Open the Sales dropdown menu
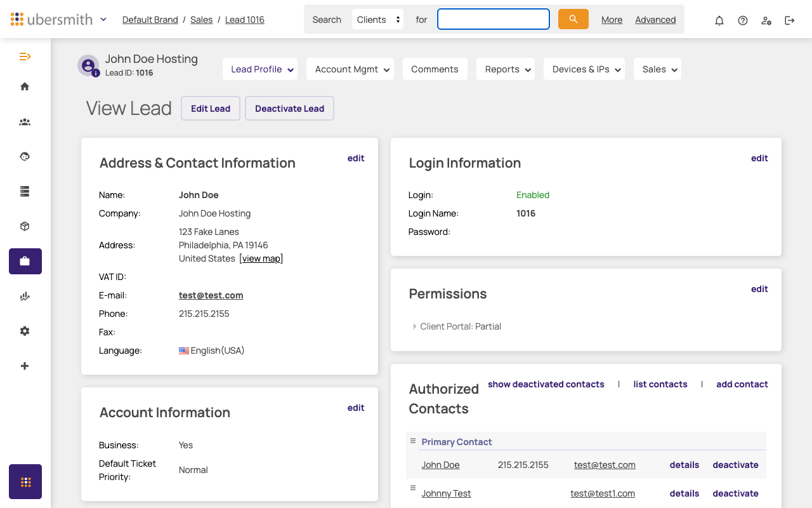Screen dimensions: 812x508 tap(657, 69)
